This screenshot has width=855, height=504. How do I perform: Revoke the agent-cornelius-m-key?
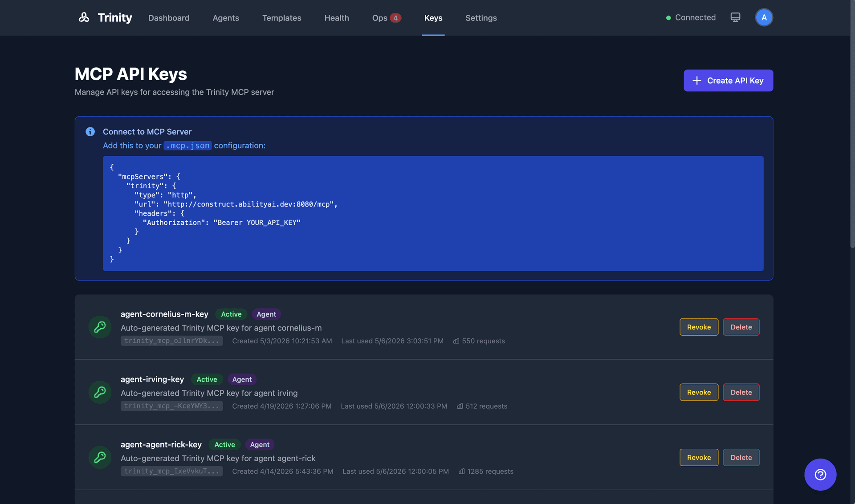tap(699, 327)
